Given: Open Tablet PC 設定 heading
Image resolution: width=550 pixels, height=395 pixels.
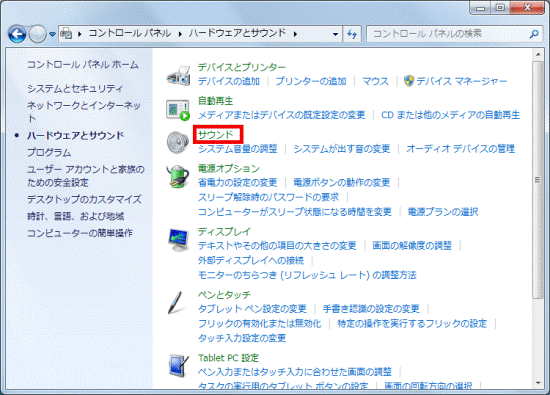Looking at the screenshot, I should tap(228, 358).
